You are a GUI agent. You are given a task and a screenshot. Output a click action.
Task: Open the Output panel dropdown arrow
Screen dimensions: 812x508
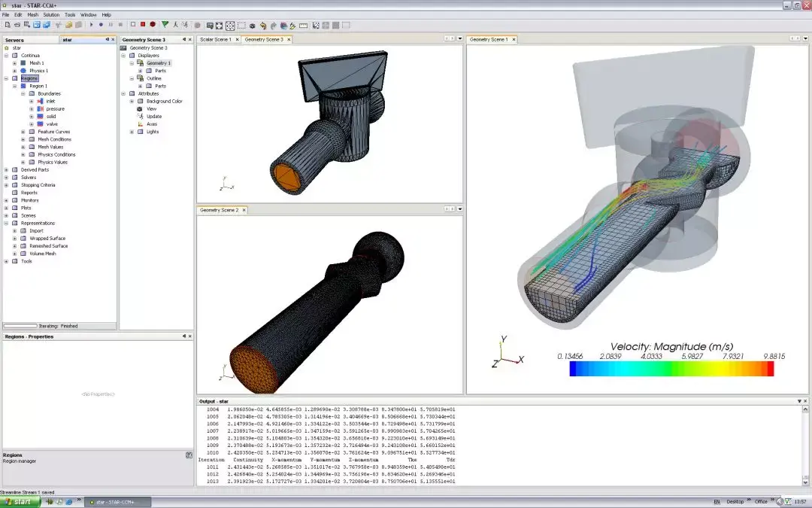799,401
